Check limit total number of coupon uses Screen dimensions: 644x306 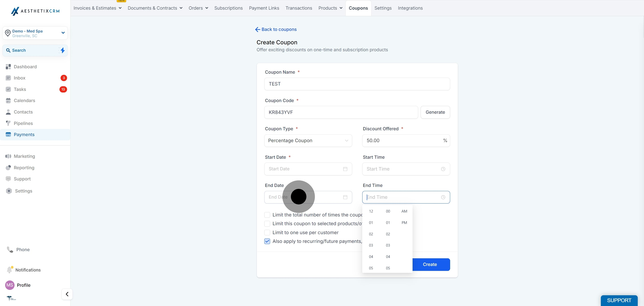(267, 215)
